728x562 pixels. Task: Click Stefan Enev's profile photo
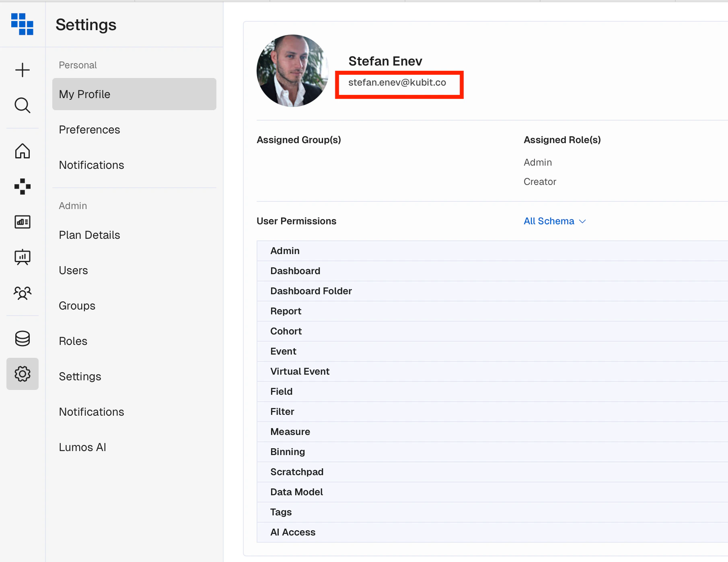(292, 71)
